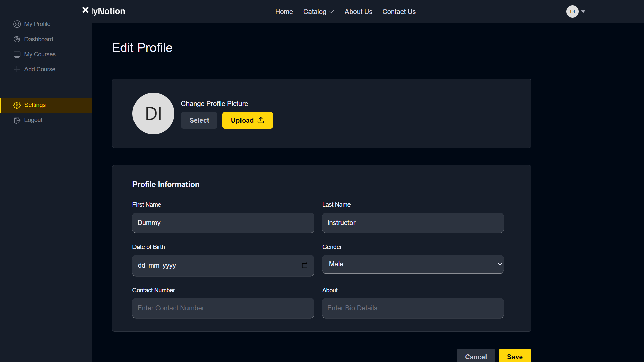Image resolution: width=644 pixels, height=362 pixels.
Task: Select the My Profile icon in sidebar
Action: (17, 24)
